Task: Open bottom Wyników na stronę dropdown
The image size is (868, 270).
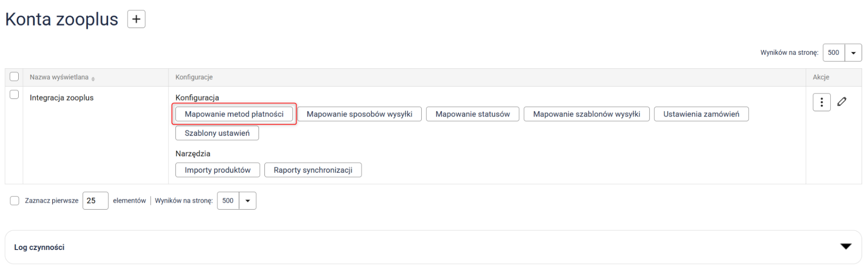Action: click(248, 201)
